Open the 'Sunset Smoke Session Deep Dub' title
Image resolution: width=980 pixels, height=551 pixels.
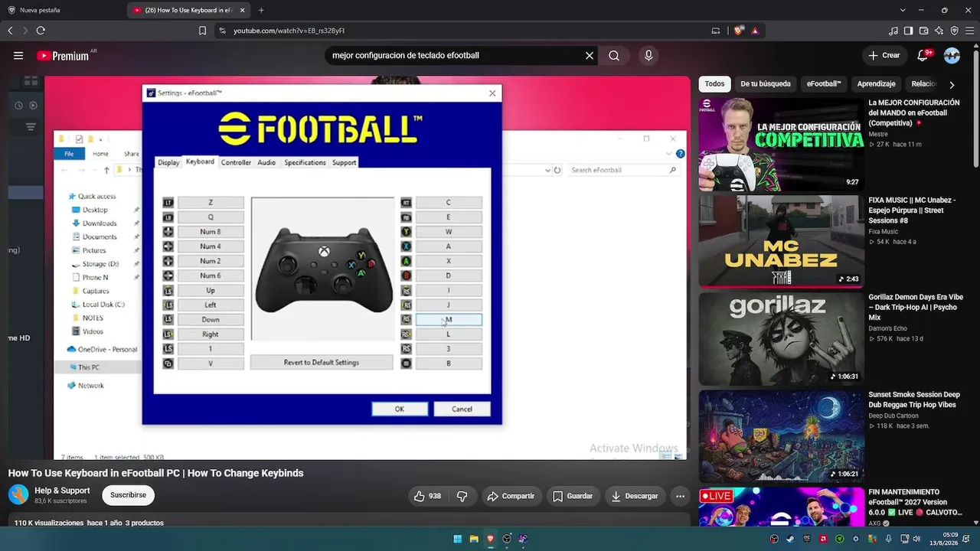[914, 399]
